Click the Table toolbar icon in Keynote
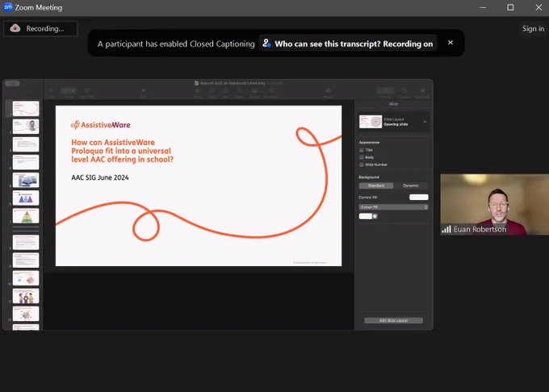The height and width of the screenshot is (392, 549). [198, 90]
